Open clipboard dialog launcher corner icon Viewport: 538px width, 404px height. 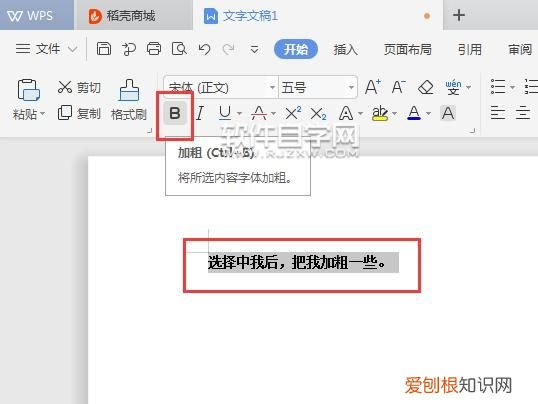(150, 131)
